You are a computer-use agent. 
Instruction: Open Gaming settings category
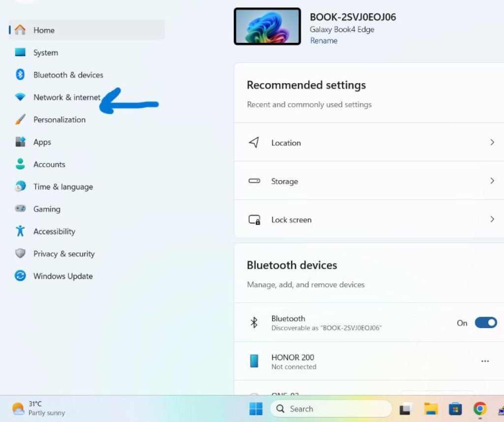pos(87,209)
